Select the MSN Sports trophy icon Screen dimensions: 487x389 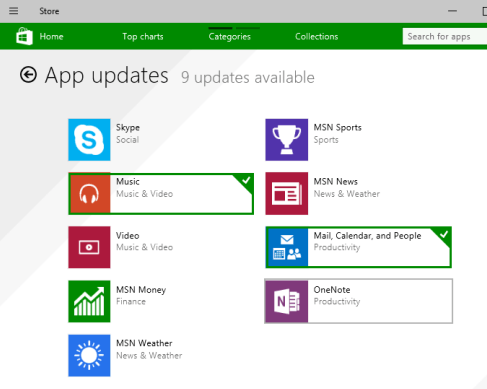(287, 140)
